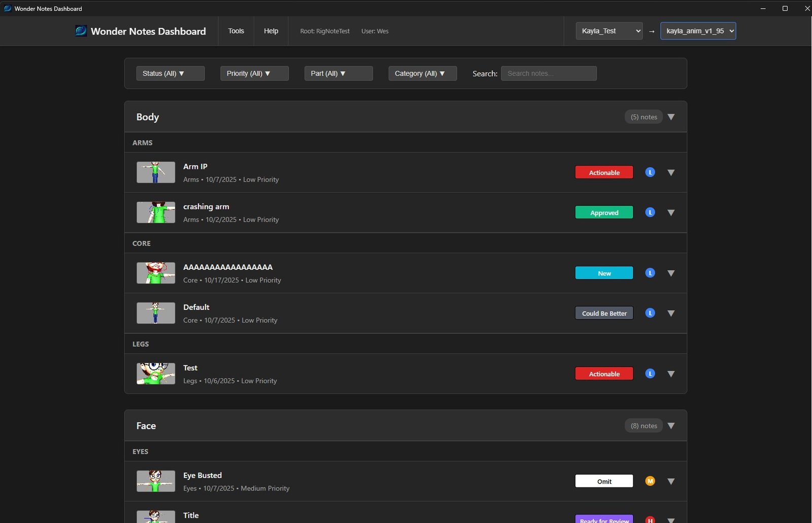Open the Kayla_Test character dropdown

coord(608,30)
